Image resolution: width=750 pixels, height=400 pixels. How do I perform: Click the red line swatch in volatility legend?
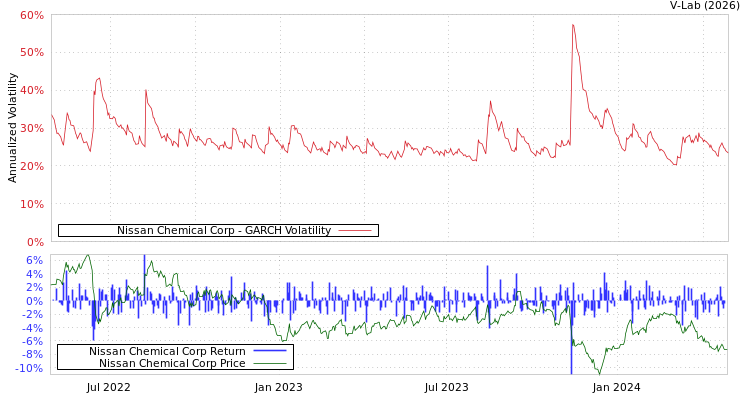[x=355, y=230]
